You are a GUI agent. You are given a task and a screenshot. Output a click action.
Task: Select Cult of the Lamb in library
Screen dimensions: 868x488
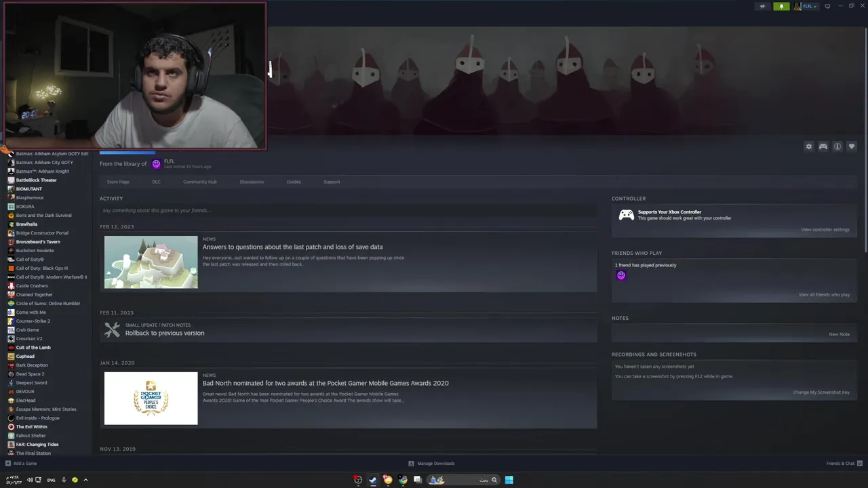click(33, 348)
